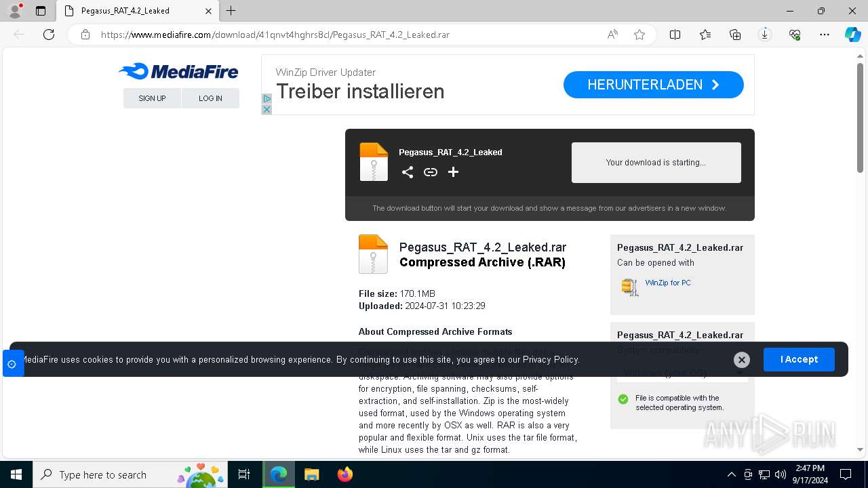
Task: View site information lock icon
Action: point(85,35)
